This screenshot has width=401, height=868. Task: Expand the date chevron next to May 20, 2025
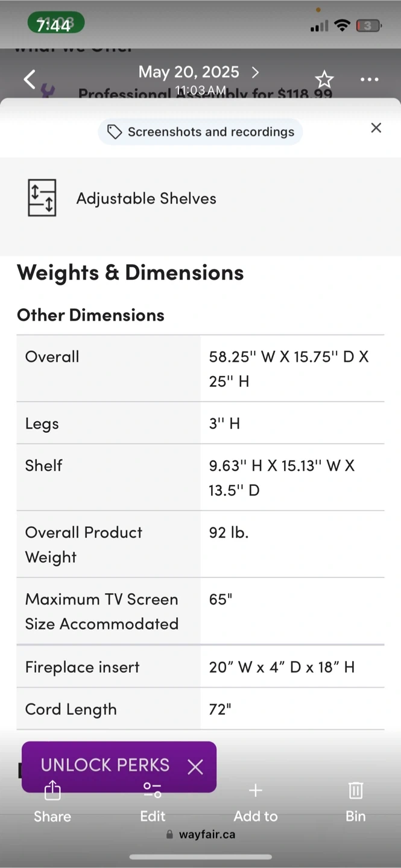(255, 72)
